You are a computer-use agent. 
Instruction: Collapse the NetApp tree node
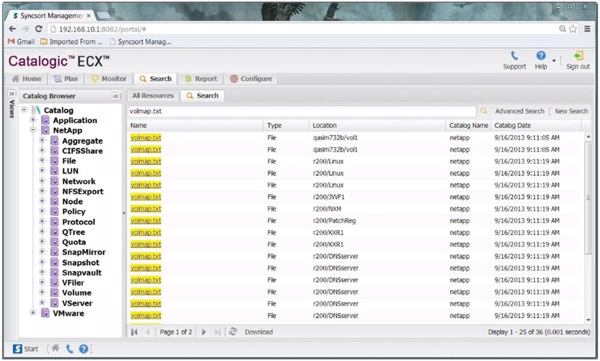33,130
